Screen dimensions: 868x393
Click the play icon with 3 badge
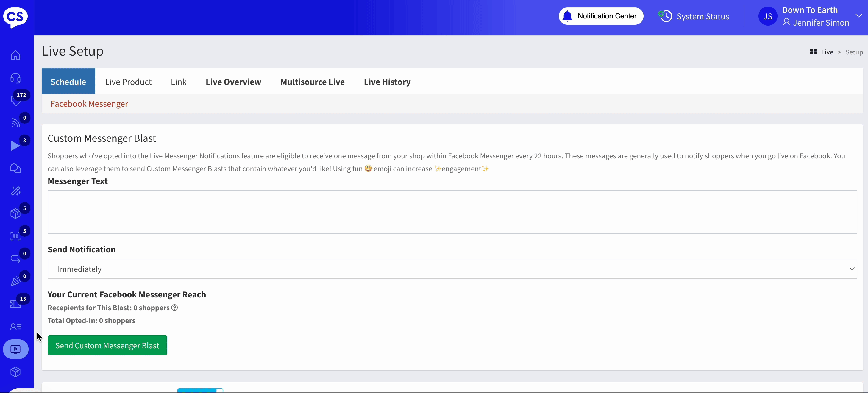click(15, 145)
